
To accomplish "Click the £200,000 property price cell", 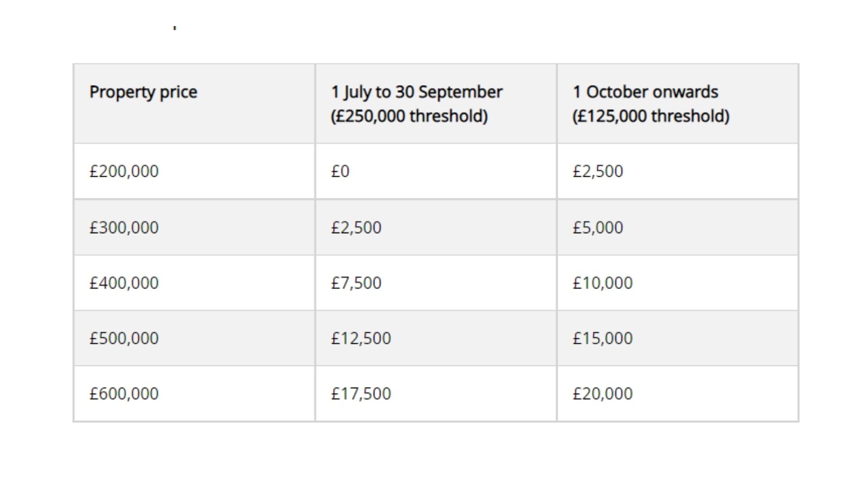I will [x=194, y=171].
